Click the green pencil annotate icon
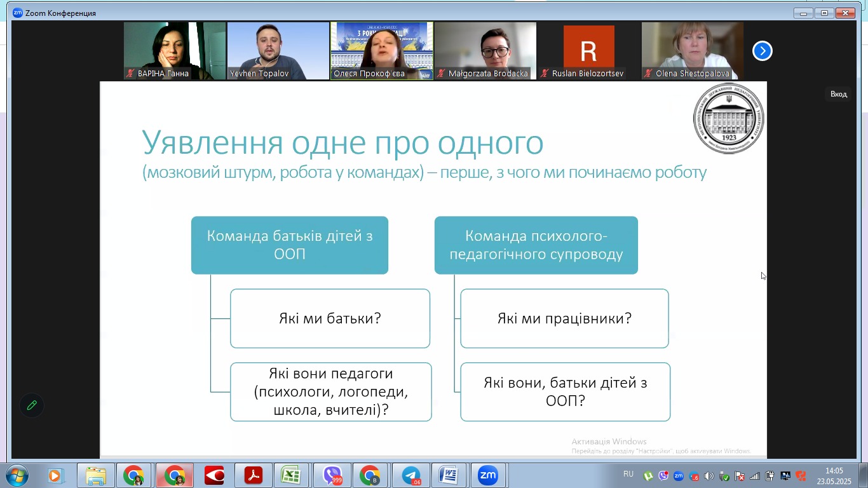868x488 pixels. point(32,405)
